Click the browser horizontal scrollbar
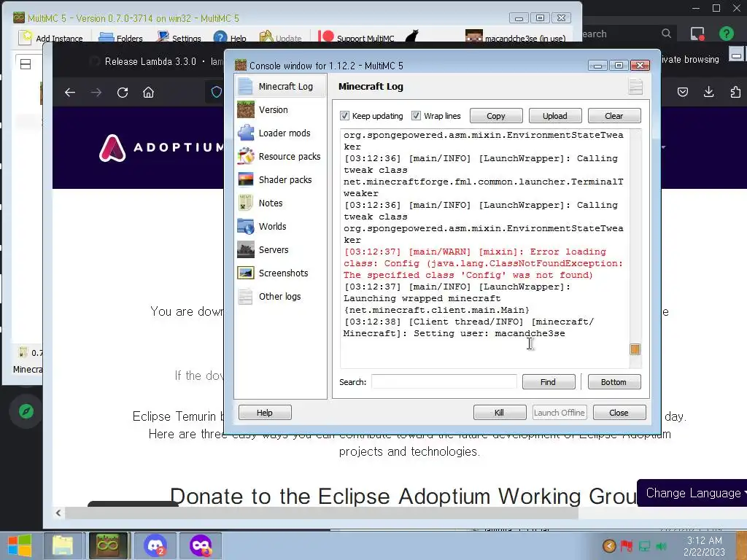Viewport: 747px width, 560px height. (x=322, y=513)
